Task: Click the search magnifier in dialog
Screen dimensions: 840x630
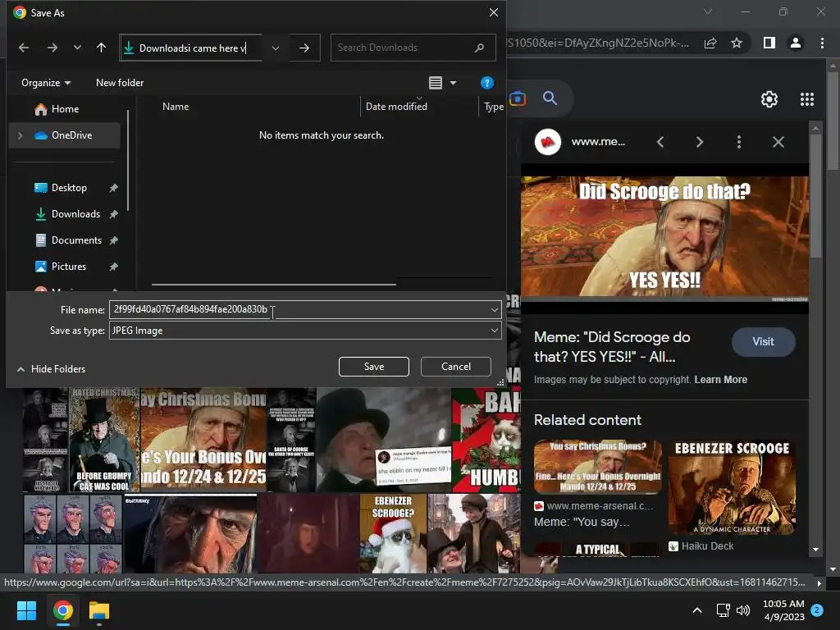Action: pos(479,48)
